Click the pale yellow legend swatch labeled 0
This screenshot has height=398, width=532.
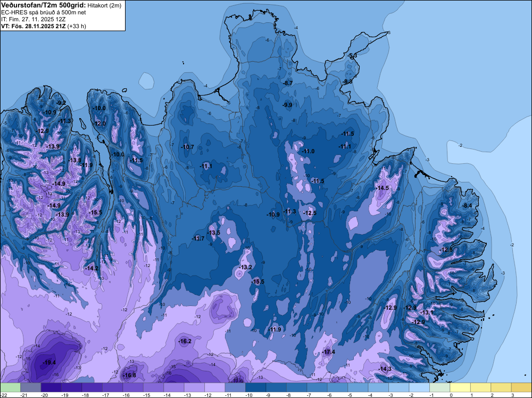pos(460,387)
